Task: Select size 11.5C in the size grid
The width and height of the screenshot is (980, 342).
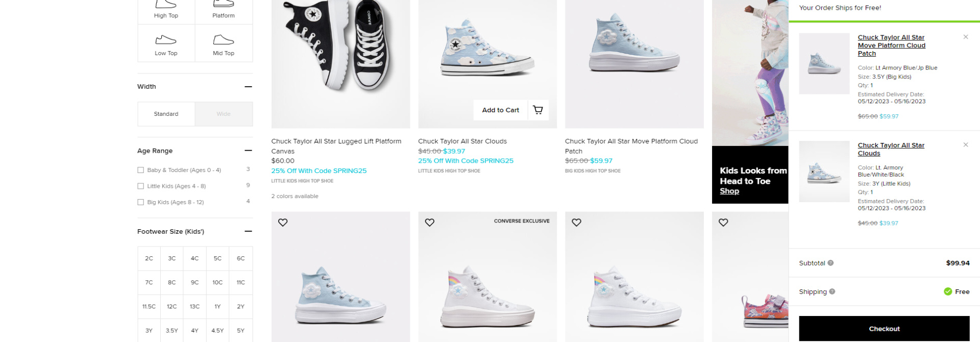Action: [x=149, y=306]
